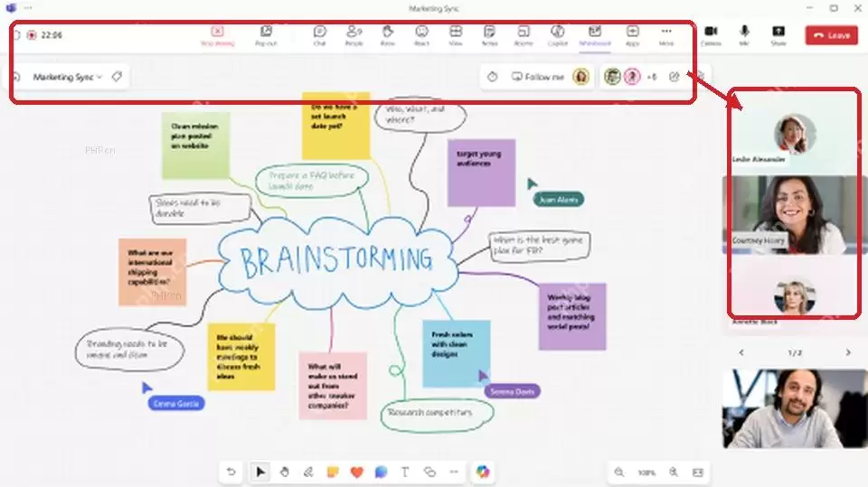Viewport: 868px width, 487px height.
Task: Click the Serena Davis cursor label
Action: point(512,391)
